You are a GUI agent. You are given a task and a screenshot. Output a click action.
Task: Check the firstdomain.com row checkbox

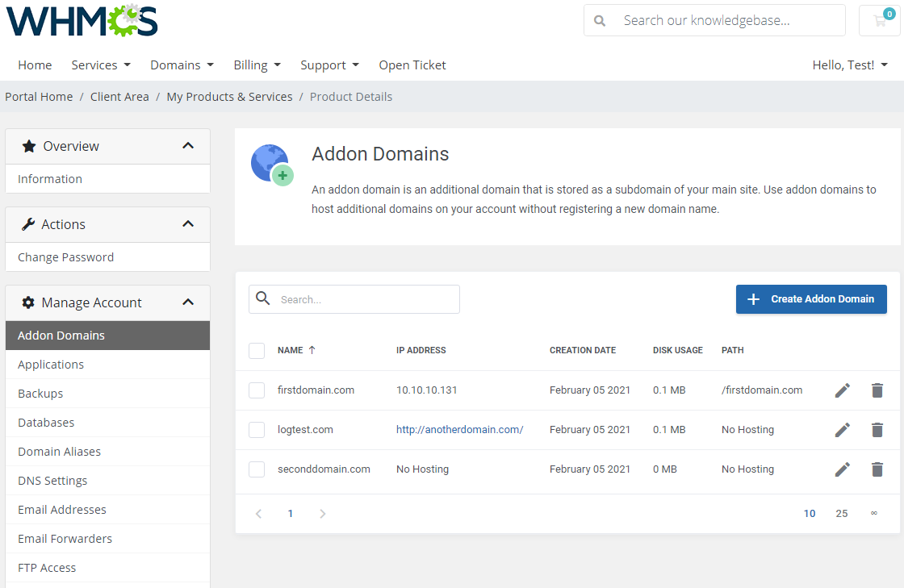[x=257, y=390]
